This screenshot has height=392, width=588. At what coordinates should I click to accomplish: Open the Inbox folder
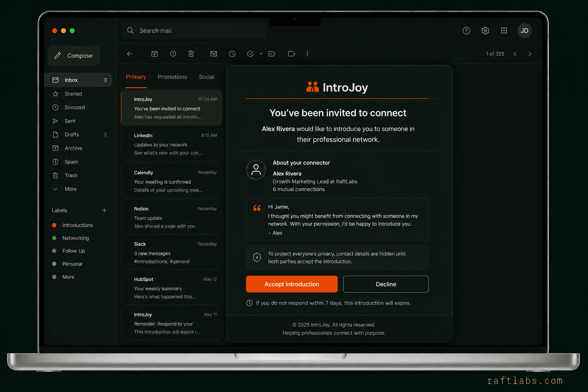[x=78, y=80]
